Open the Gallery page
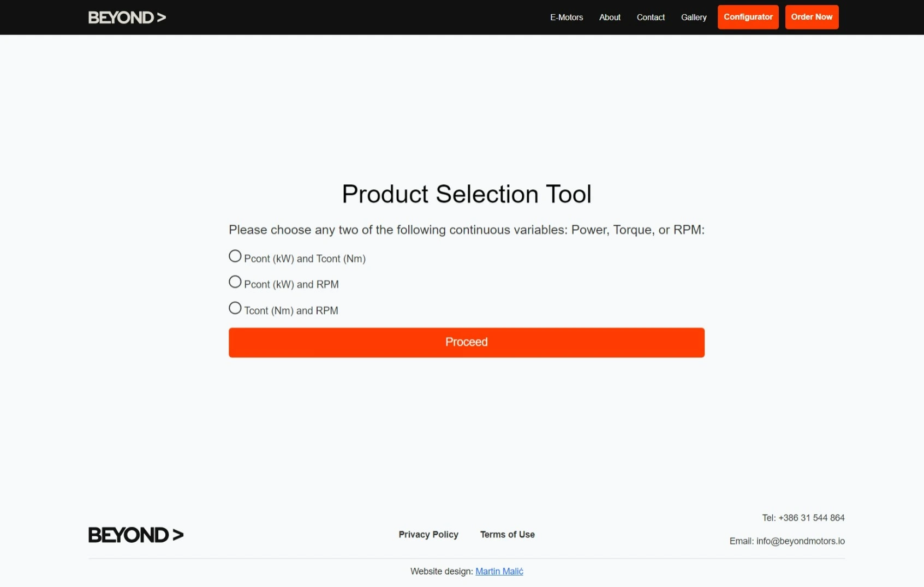The height and width of the screenshot is (587, 924). click(x=694, y=17)
